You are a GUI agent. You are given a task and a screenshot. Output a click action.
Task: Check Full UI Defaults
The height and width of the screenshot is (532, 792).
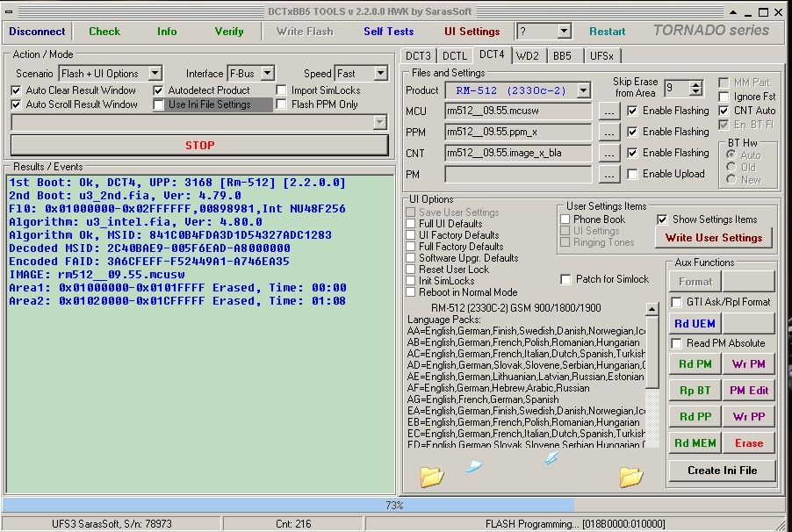click(x=411, y=223)
